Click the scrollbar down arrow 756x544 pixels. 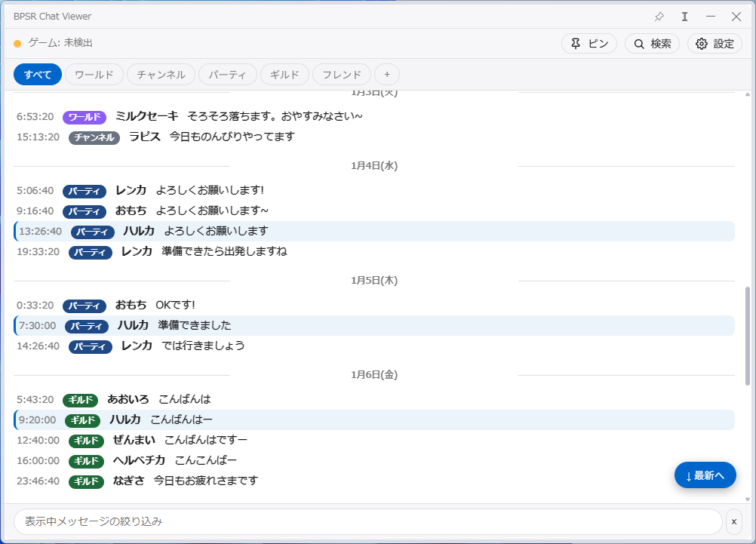[747, 499]
